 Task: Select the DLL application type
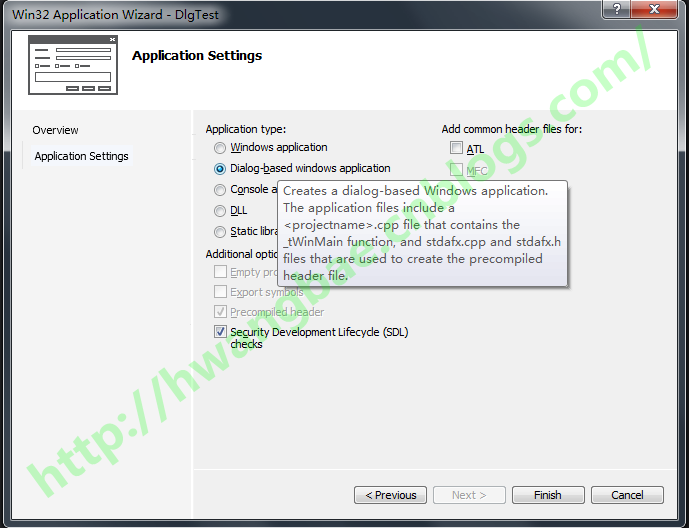220,211
